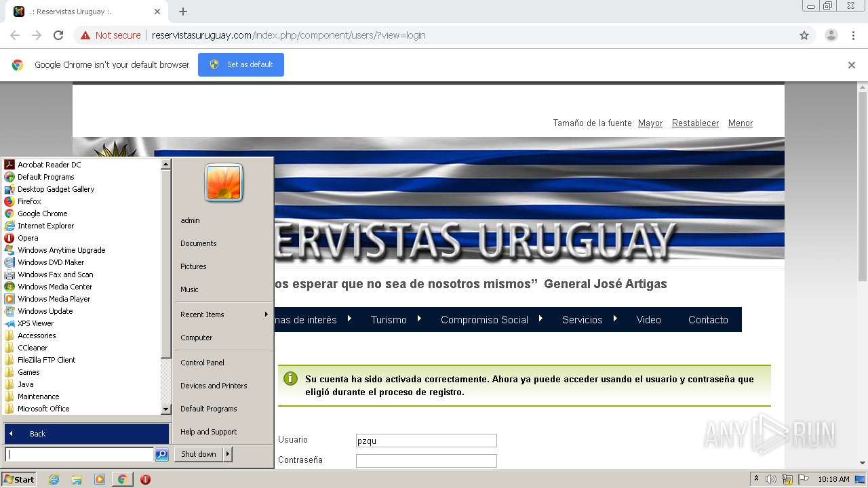Open Google Chrome in Start menu list
868x488 pixels.
coord(42,213)
